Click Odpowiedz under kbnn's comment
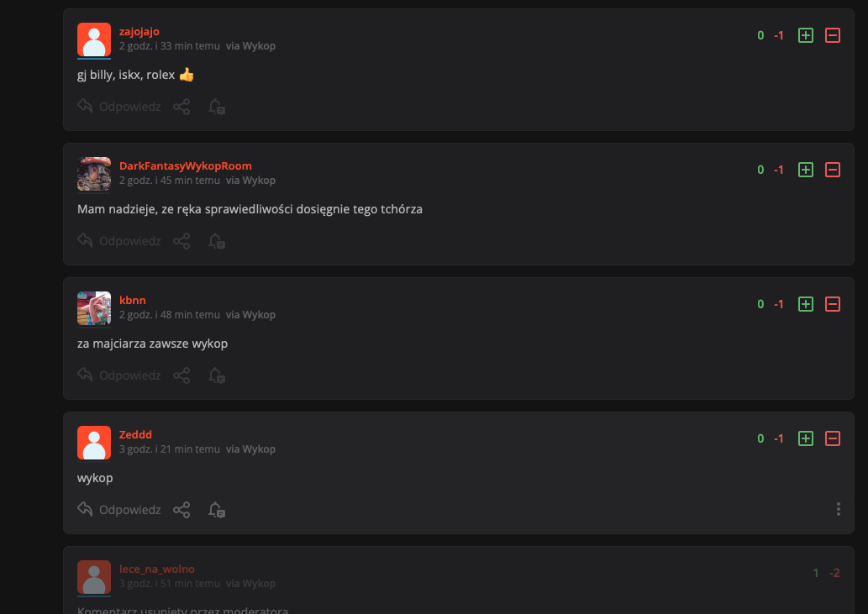Viewport: 868px width, 614px height. tap(119, 375)
